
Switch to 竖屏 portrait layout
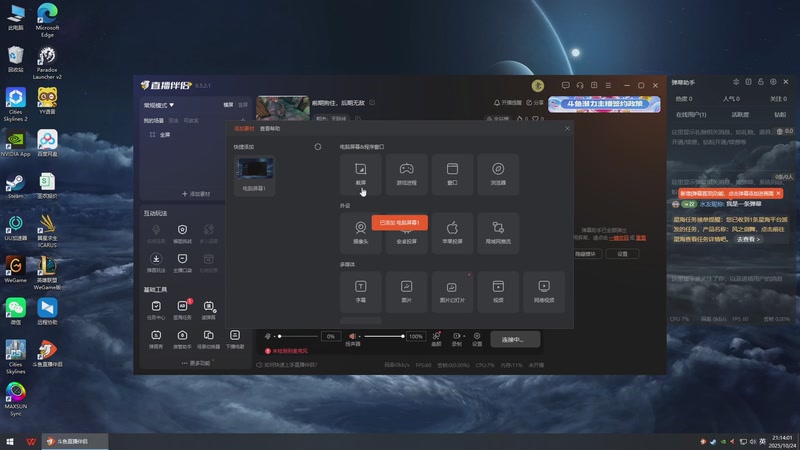click(x=243, y=105)
